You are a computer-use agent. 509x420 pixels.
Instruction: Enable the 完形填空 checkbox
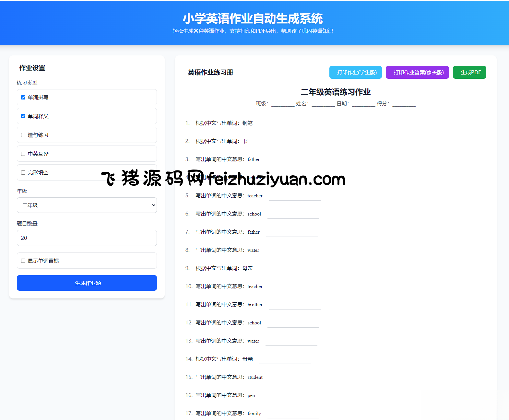(x=23, y=172)
